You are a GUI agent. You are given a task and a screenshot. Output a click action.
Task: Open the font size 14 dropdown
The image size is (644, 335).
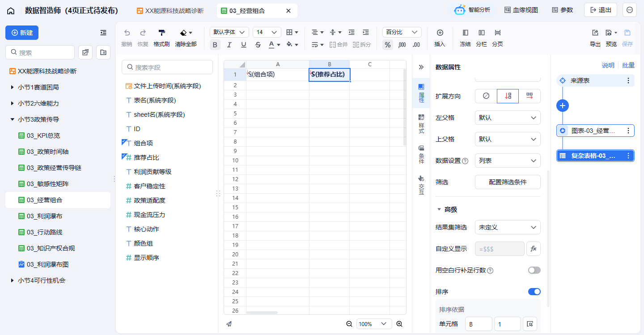pyautogui.click(x=267, y=32)
